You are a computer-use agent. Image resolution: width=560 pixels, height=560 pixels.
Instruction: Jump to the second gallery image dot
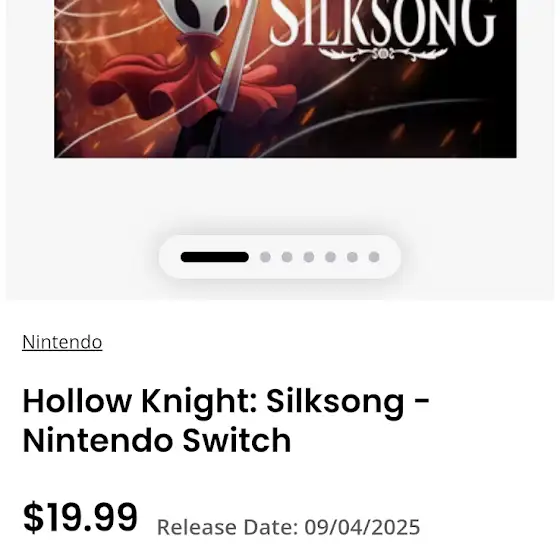(x=265, y=257)
